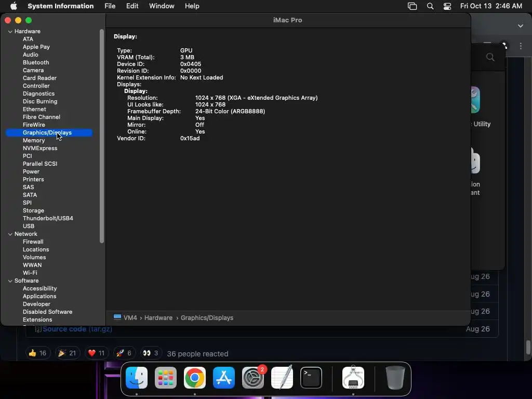Image resolution: width=532 pixels, height=399 pixels.
Task: Click Graphics/Displays in the path bar
Action: pos(207,317)
